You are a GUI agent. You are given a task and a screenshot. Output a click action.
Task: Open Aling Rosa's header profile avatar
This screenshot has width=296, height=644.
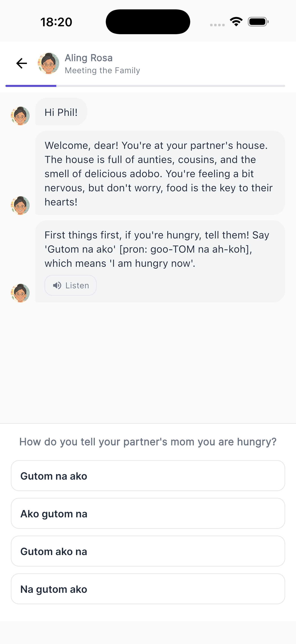[x=48, y=63]
